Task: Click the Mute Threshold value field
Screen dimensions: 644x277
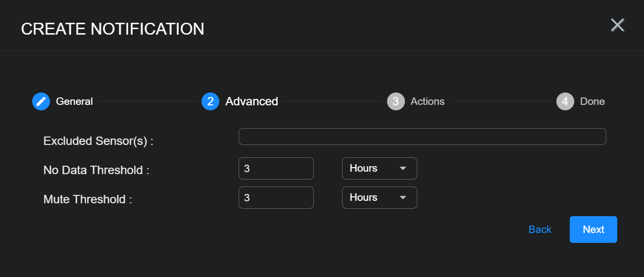Action: (276, 198)
